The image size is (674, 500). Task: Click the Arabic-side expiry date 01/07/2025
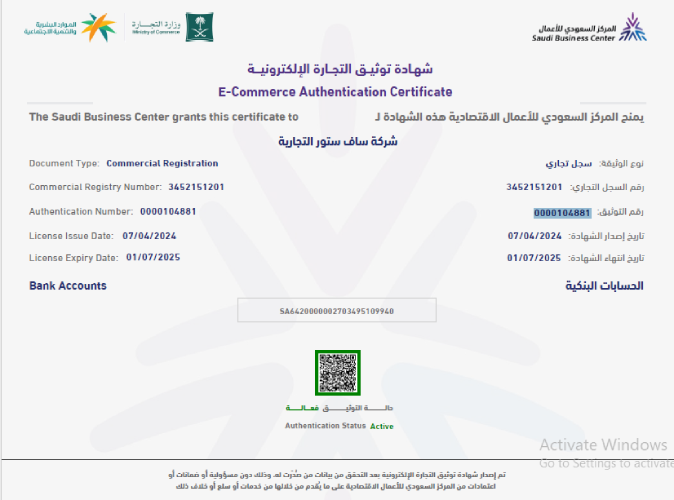tap(534, 258)
